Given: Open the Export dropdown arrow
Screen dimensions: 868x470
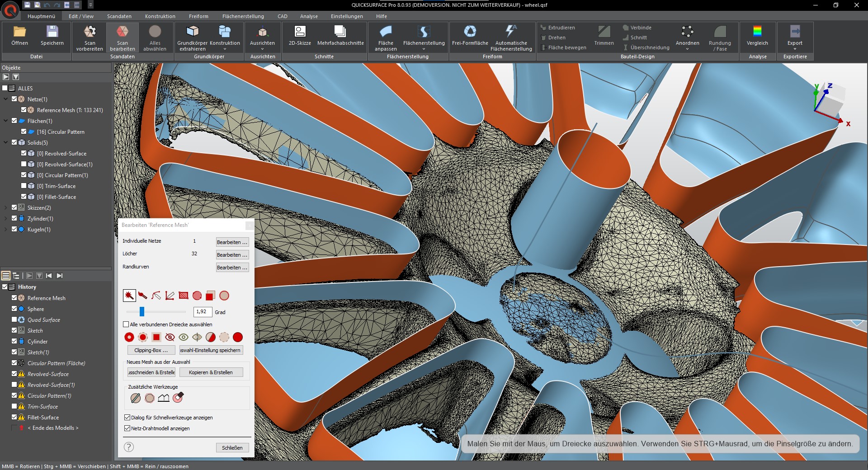Looking at the screenshot, I should pos(795,49).
